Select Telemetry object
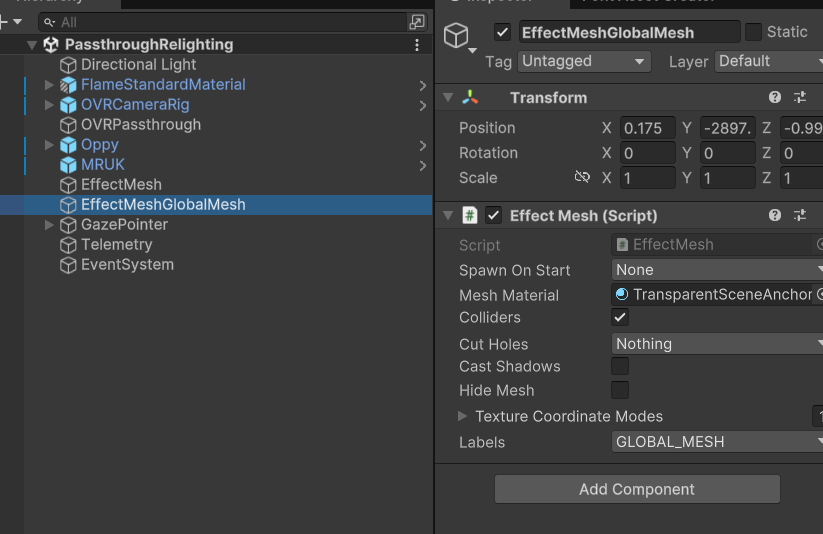The height and width of the screenshot is (534, 823). pos(117,245)
